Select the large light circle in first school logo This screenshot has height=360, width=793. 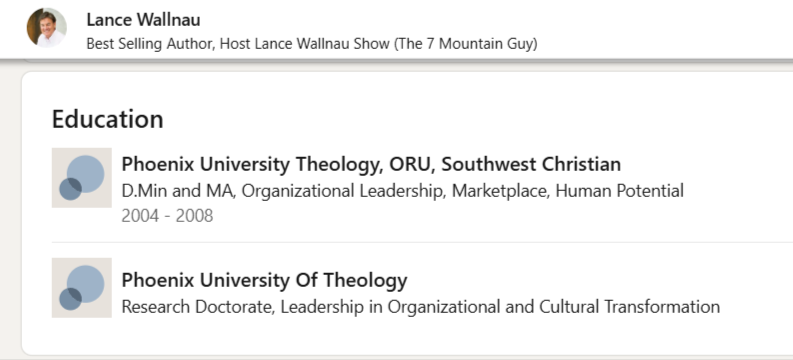tap(85, 174)
